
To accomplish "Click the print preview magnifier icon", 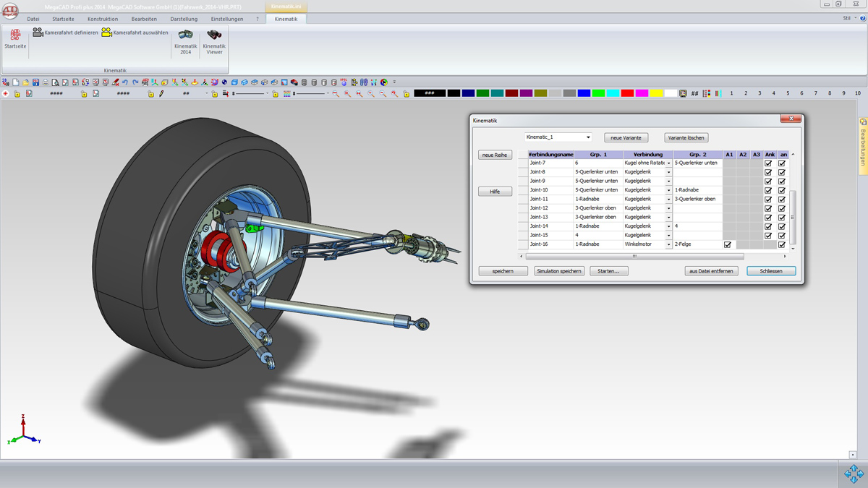I will 55,82.
